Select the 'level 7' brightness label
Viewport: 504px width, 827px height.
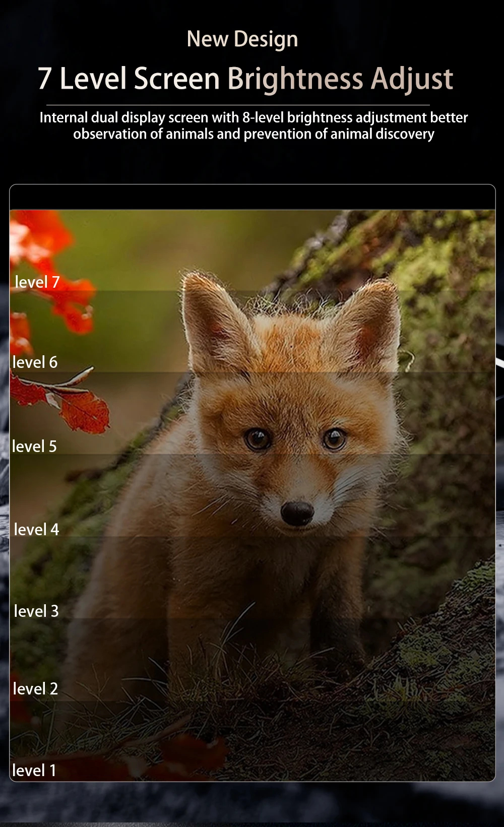pyautogui.click(x=37, y=282)
